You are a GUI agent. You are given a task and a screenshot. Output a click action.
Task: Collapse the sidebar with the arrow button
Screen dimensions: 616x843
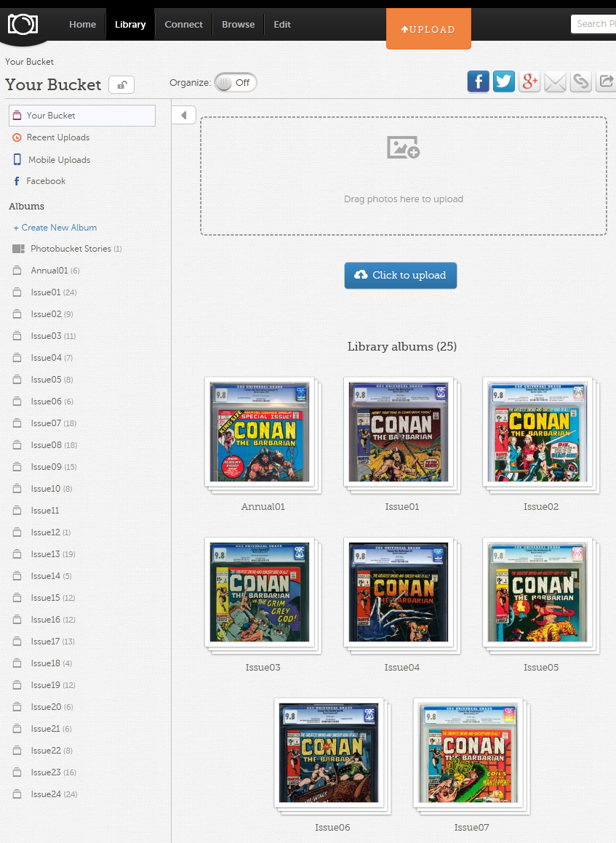coord(183,115)
